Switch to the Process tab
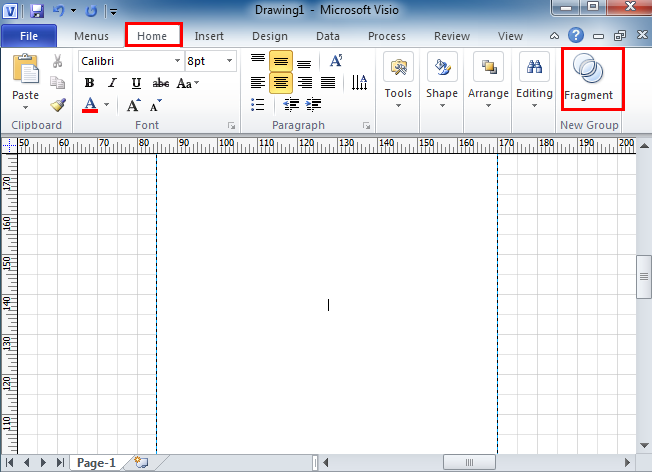This screenshot has width=652, height=472. click(x=387, y=36)
